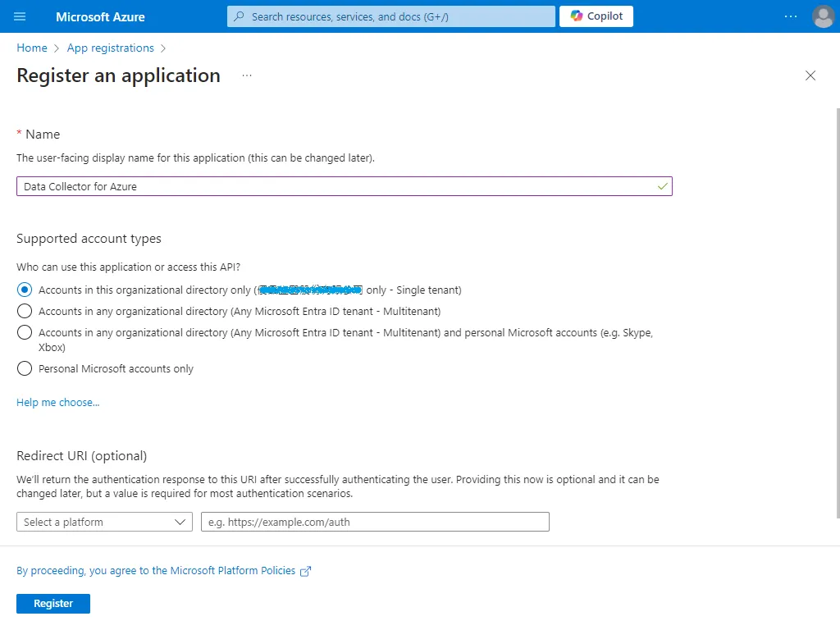The width and height of the screenshot is (840, 630).
Task: Open the ellipsis next to Register an application
Action: click(x=246, y=75)
